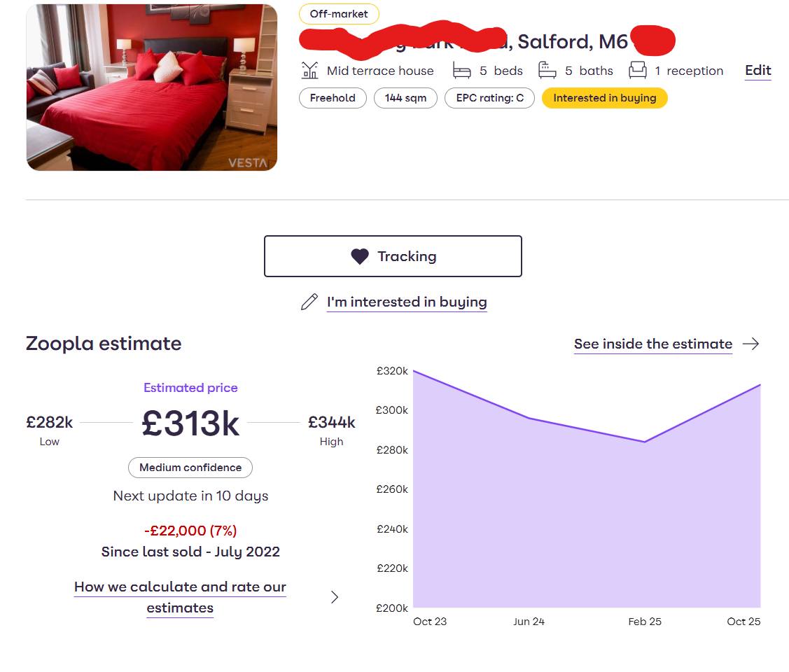This screenshot has height=672, width=789.
Task: Open How we calculate and rate our estimates
Action: click(180, 597)
